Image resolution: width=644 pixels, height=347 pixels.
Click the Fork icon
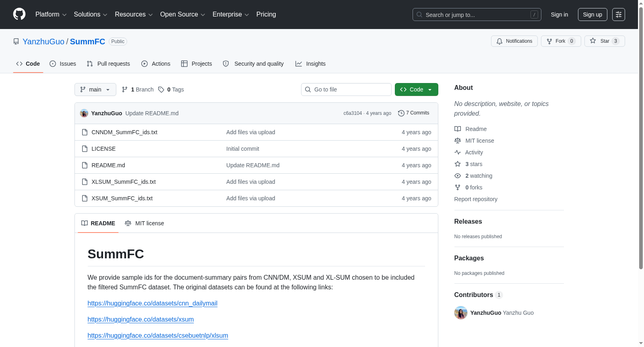point(549,41)
